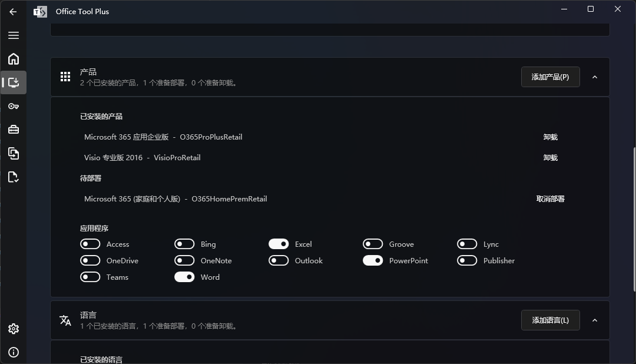Minimize the Office Tool Plus window
The height and width of the screenshot is (364, 636).
564,9
